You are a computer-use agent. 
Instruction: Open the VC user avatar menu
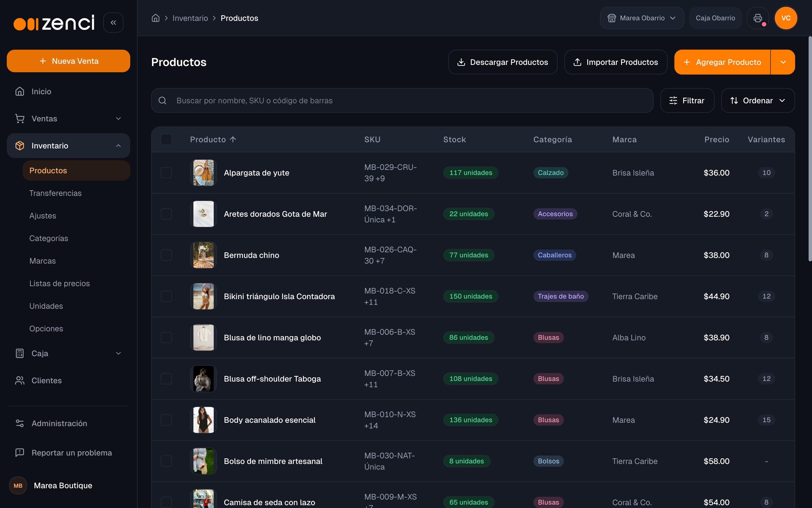pos(786,18)
